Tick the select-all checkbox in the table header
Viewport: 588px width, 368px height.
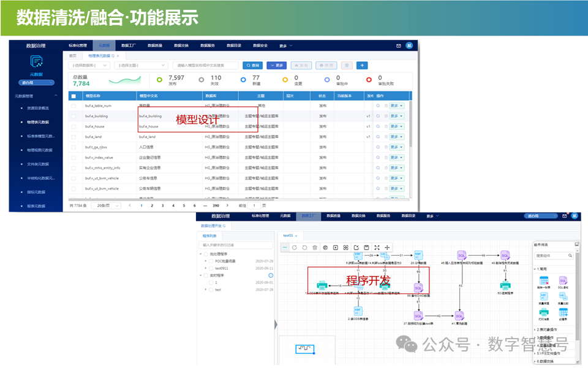[x=73, y=96]
